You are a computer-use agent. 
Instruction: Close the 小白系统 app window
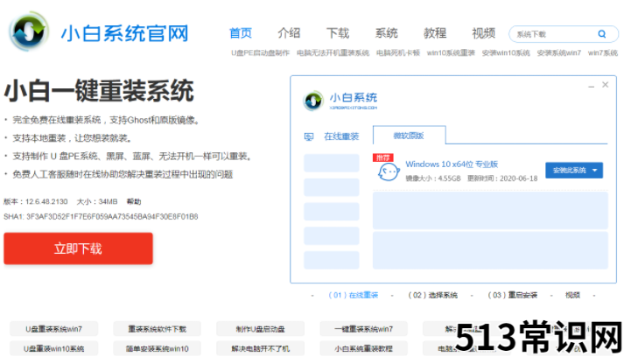(606, 85)
